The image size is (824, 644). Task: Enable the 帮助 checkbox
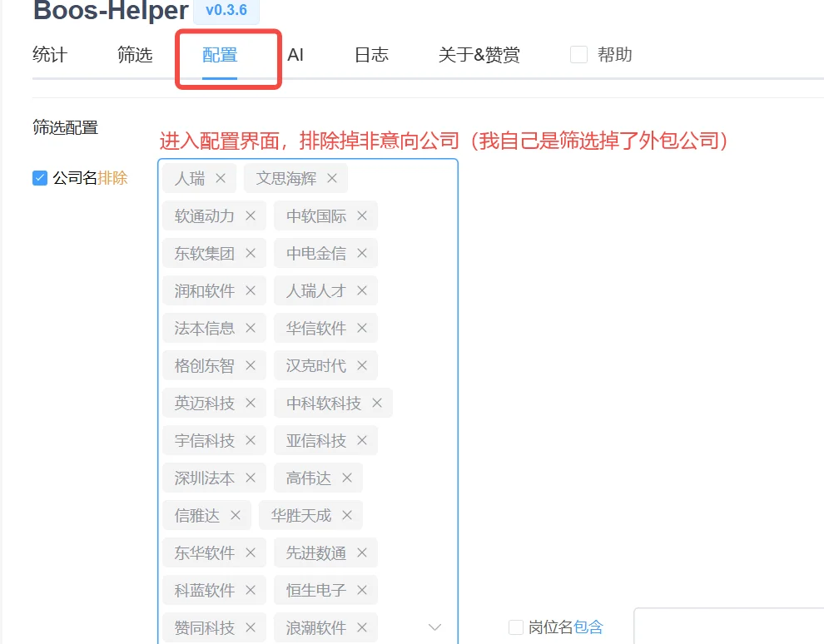click(578, 54)
